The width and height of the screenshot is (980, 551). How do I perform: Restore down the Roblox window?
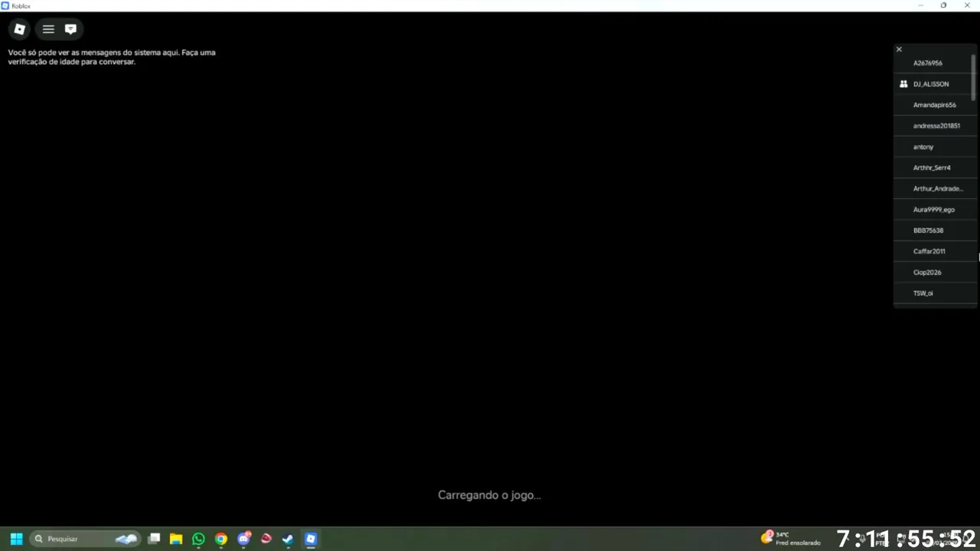coord(943,5)
